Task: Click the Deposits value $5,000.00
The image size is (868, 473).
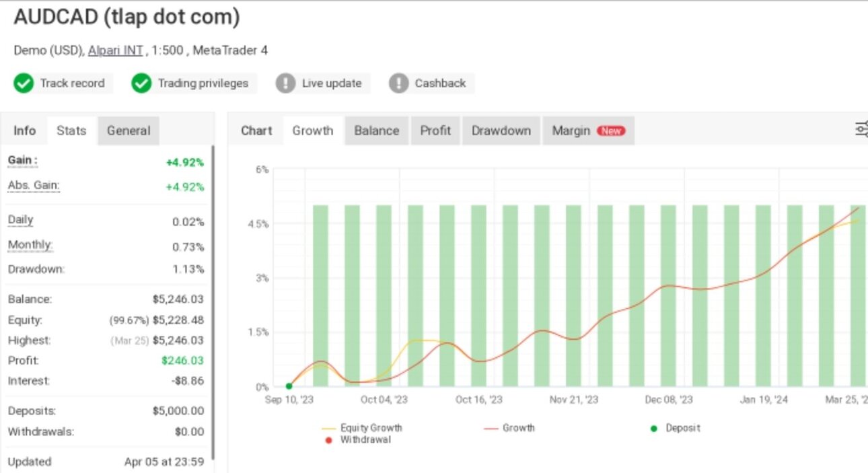Action: click(178, 411)
